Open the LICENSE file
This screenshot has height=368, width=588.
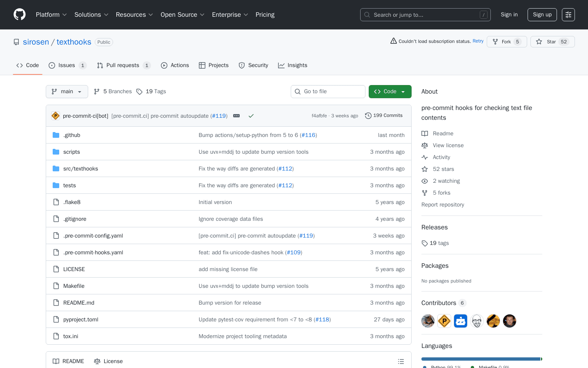74,269
